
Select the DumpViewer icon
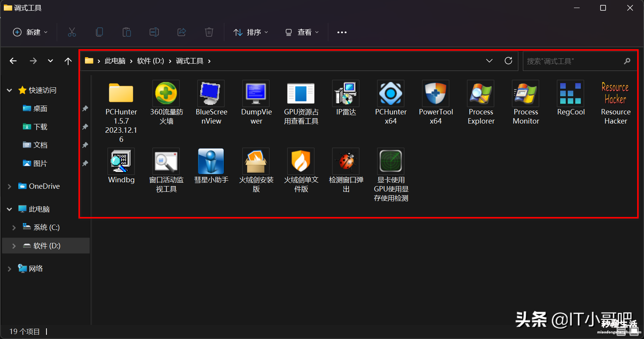(256, 93)
